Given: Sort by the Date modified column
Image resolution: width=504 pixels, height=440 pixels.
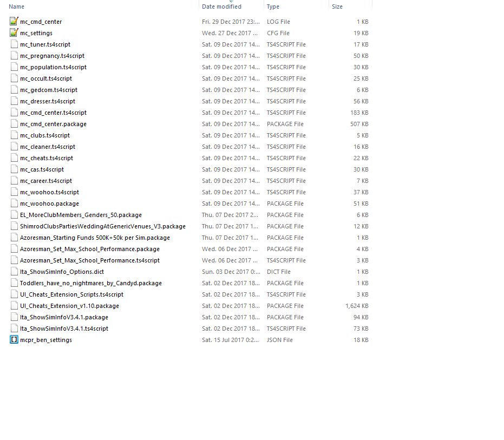Looking at the screenshot, I should (221, 6).
